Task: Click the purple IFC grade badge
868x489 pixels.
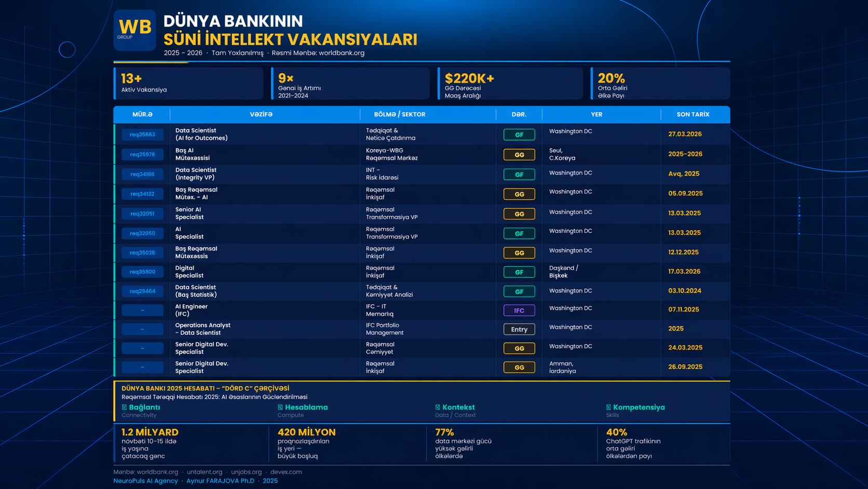Action: click(x=519, y=310)
